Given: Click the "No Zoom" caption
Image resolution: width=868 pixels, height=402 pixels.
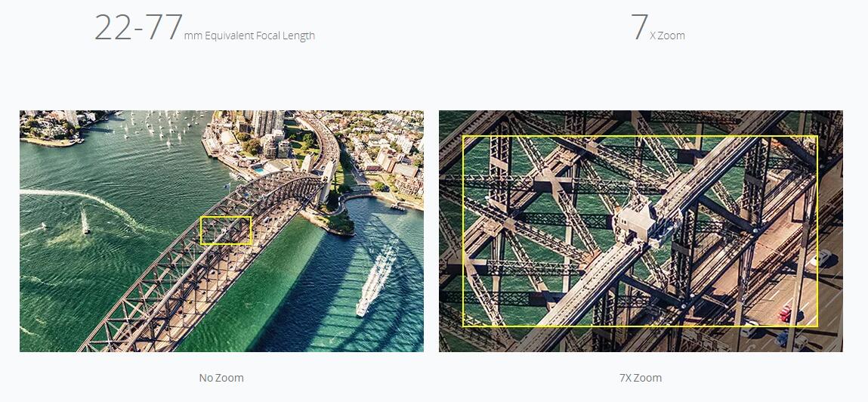Looking at the screenshot, I should (x=221, y=378).
